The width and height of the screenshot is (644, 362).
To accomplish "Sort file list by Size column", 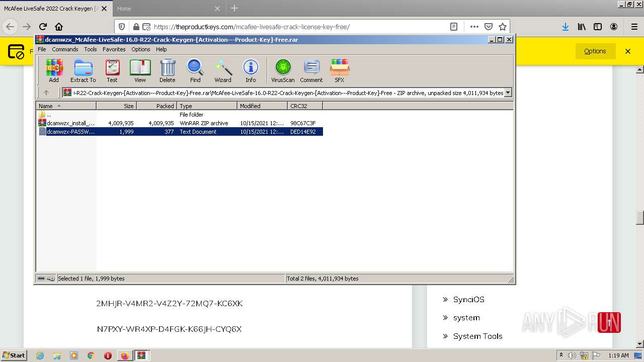I will coord(116,106).
